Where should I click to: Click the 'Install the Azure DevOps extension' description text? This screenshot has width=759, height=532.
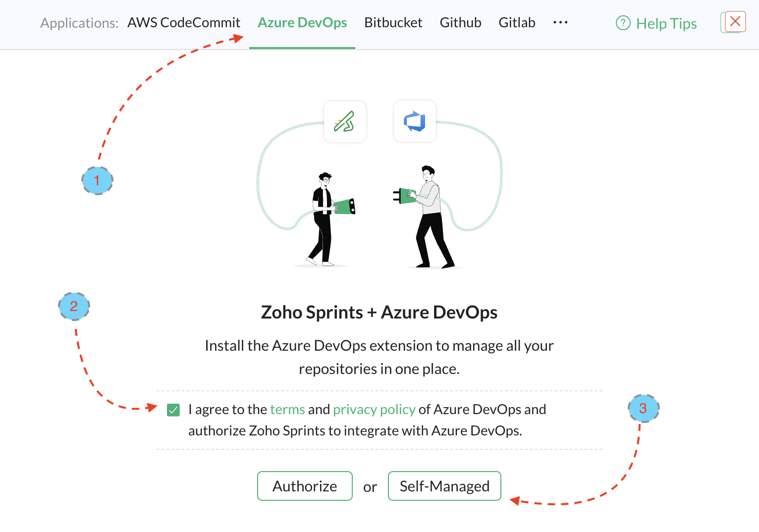coord(379,357)
